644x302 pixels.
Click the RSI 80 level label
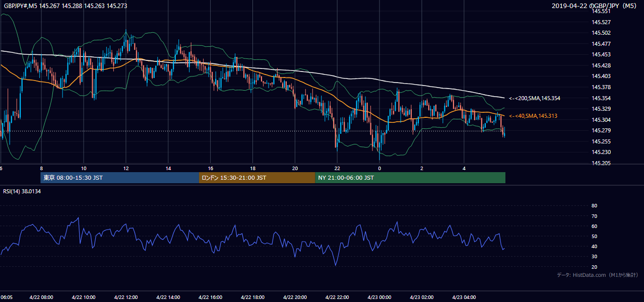[595, 206]
